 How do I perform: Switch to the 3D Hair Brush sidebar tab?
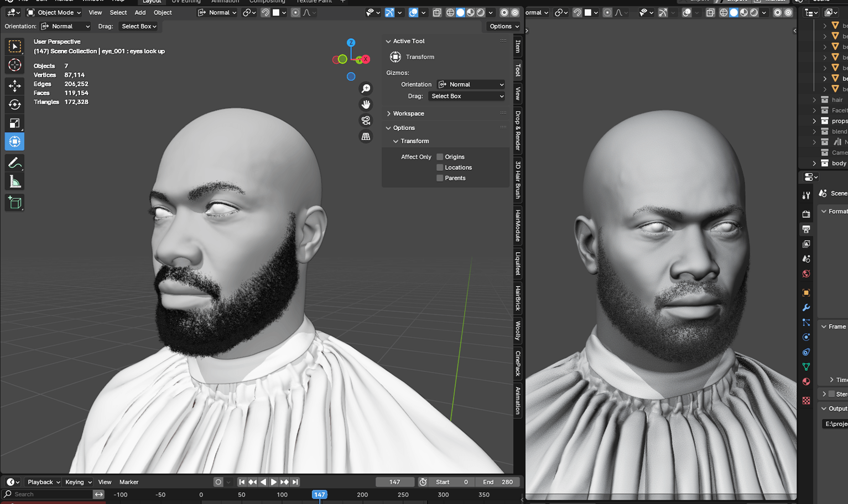518,179
